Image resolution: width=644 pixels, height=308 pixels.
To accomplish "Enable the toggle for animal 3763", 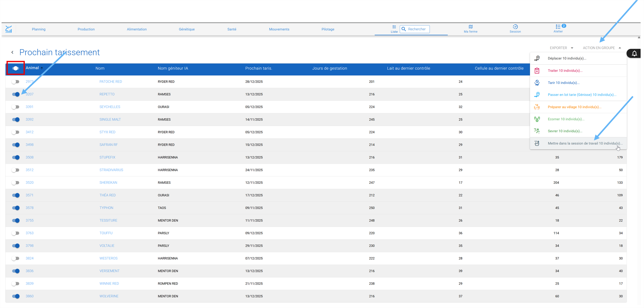I will pos(16,233).
